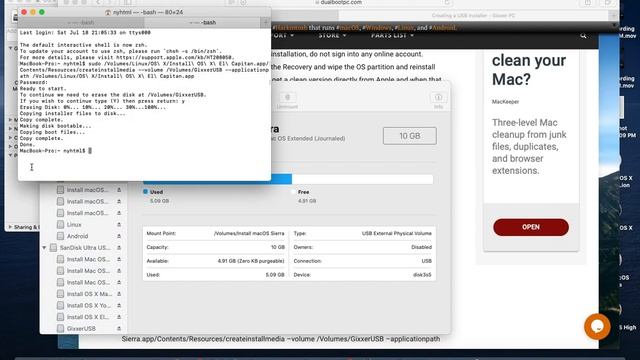Click "Making disk bootable..." line in Terminal
The image size is (640, 360).
pyautogui.click(x=56, y=126)
